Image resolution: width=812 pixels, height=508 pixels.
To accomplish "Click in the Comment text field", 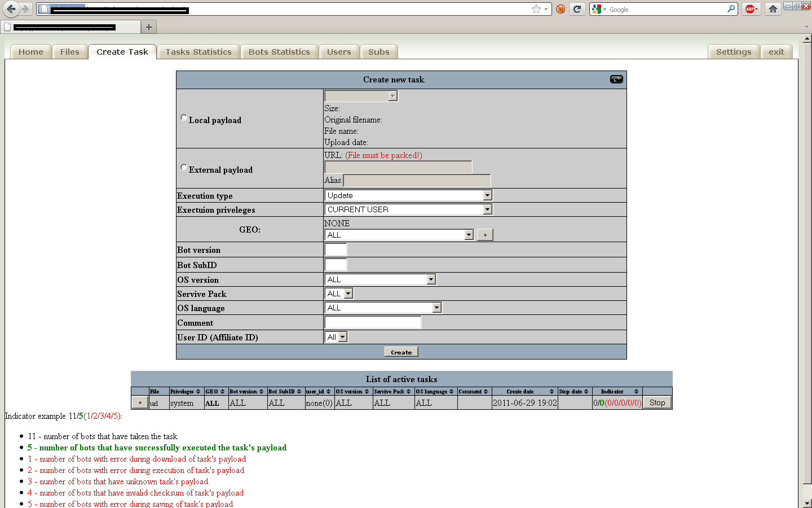I will [x=373, y=322].
